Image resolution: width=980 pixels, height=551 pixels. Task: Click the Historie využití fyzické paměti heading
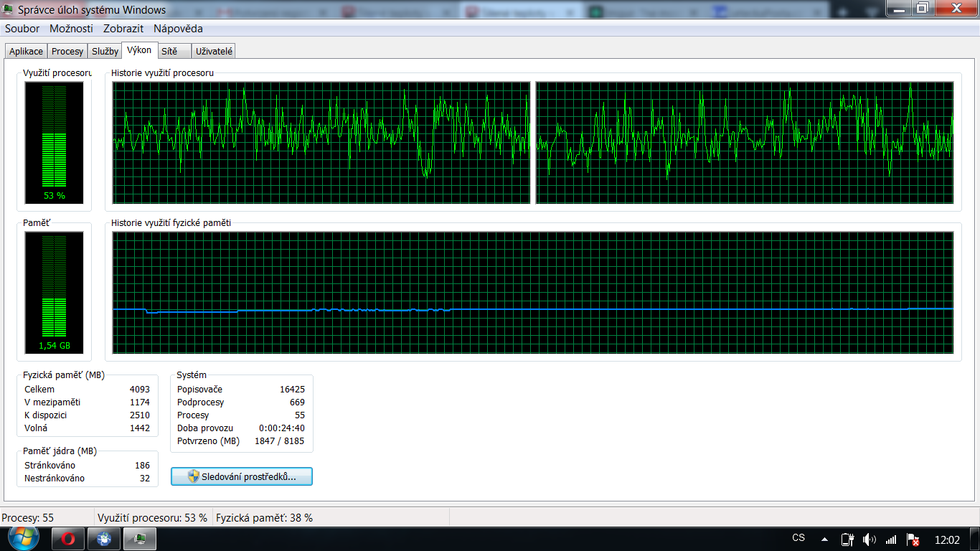pos(171,223)
